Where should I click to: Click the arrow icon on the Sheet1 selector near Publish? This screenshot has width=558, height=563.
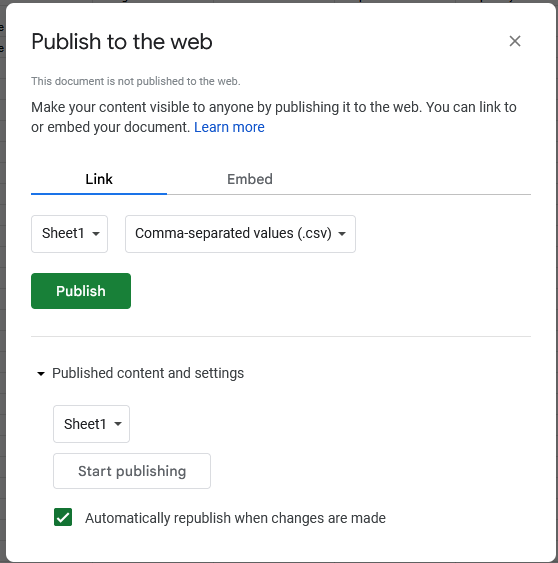96,234
